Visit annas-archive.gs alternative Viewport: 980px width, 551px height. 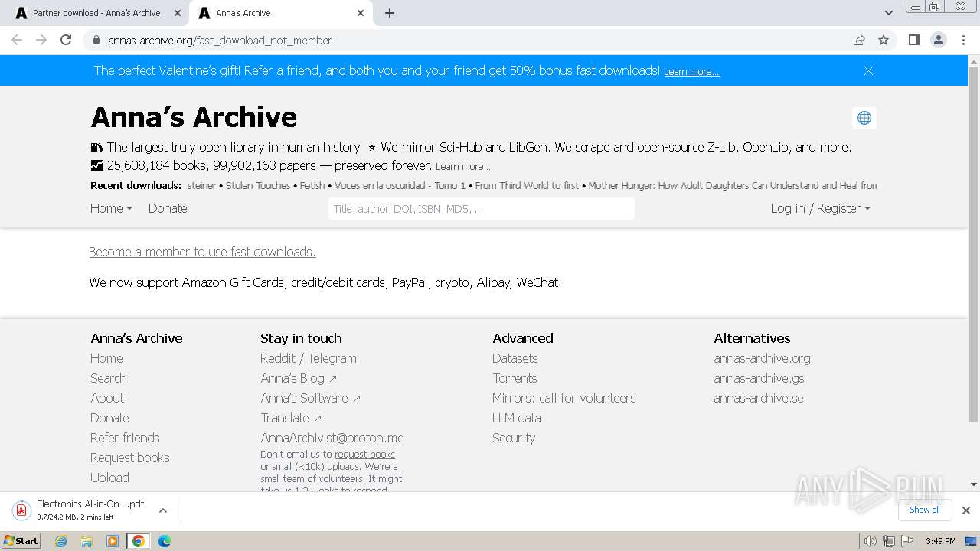(x=759, y=378)
